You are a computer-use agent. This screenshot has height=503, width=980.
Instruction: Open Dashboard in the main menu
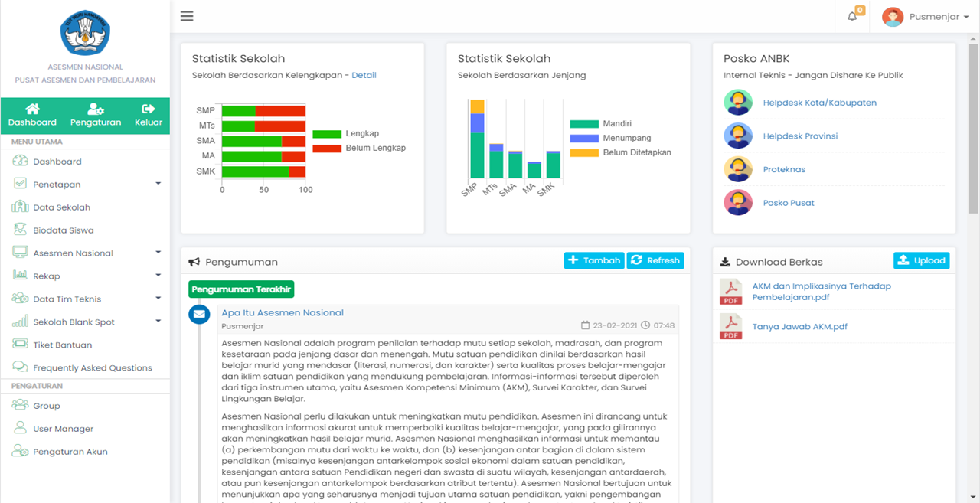pyautogui.click(x=57, y=162)
